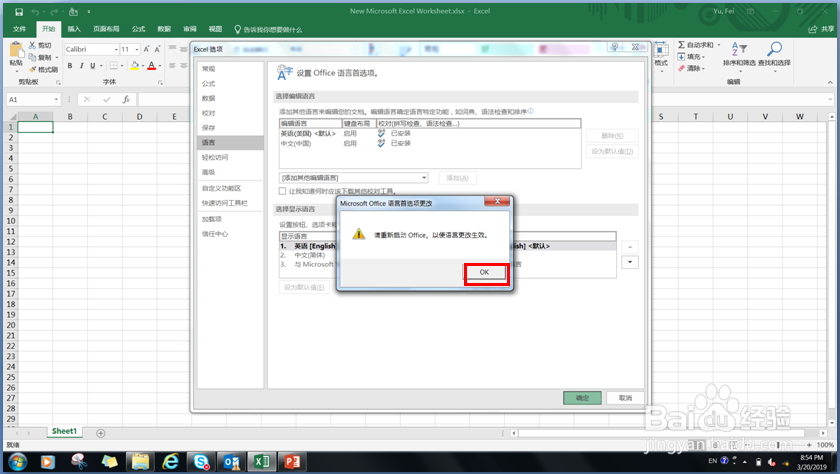Toggle Bold formatting button

[70, 65]
